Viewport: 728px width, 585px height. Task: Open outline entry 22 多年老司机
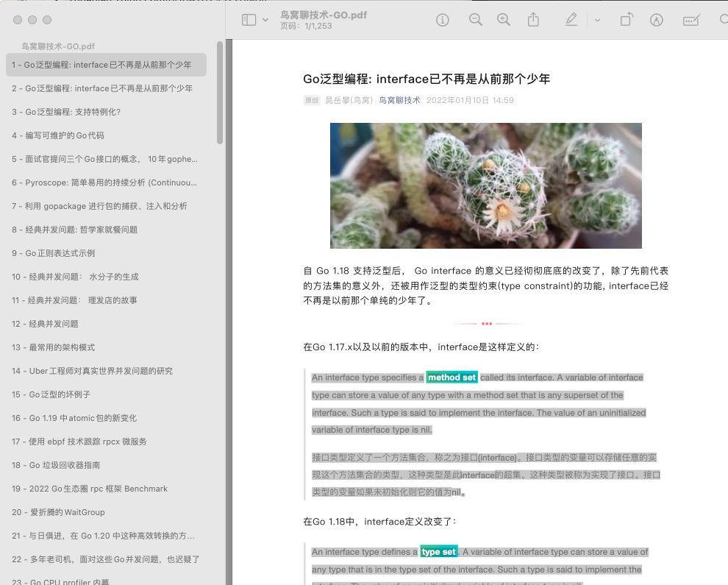(x=107, y=559)
